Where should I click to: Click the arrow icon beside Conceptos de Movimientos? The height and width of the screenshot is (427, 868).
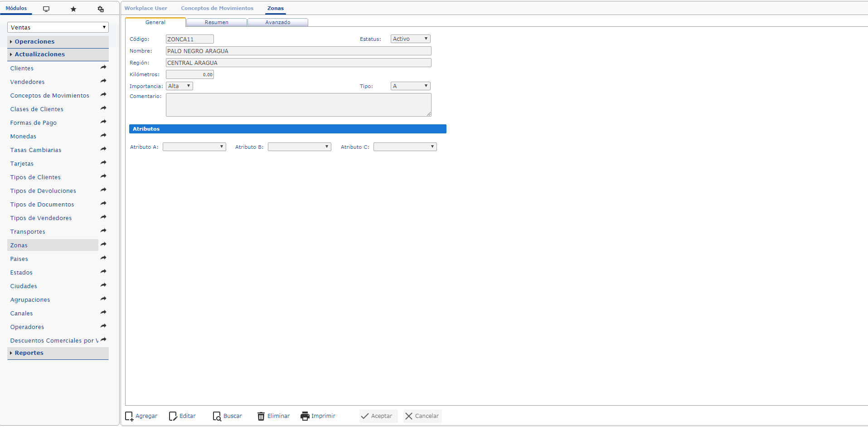[103, 94]
